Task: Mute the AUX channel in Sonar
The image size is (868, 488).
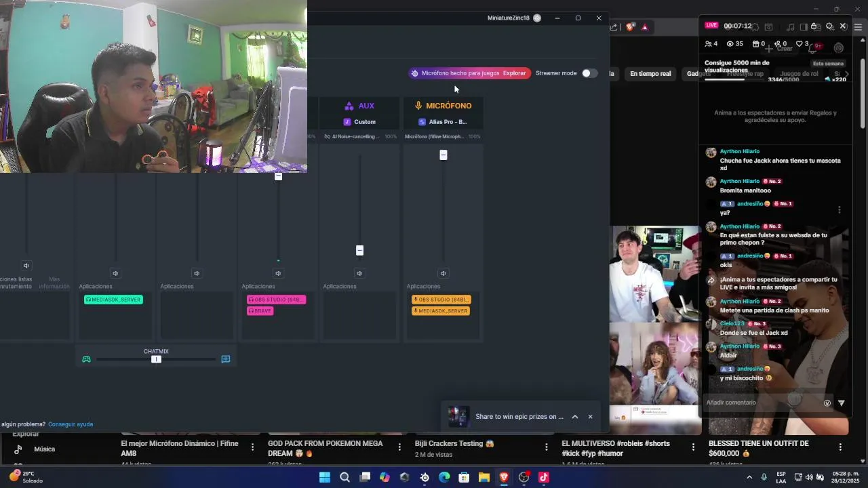Action: tap(359, 274)
